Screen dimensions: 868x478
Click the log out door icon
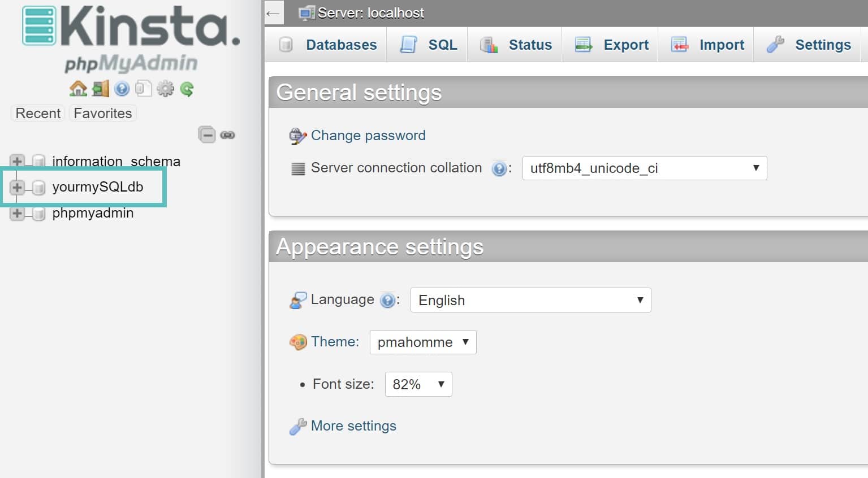click(x=101, y=89)
